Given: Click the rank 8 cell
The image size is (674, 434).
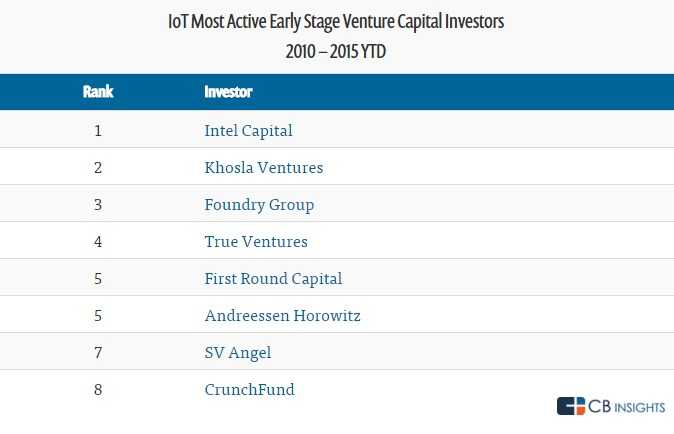Looking at the screenshot, I should coord(98,389).
